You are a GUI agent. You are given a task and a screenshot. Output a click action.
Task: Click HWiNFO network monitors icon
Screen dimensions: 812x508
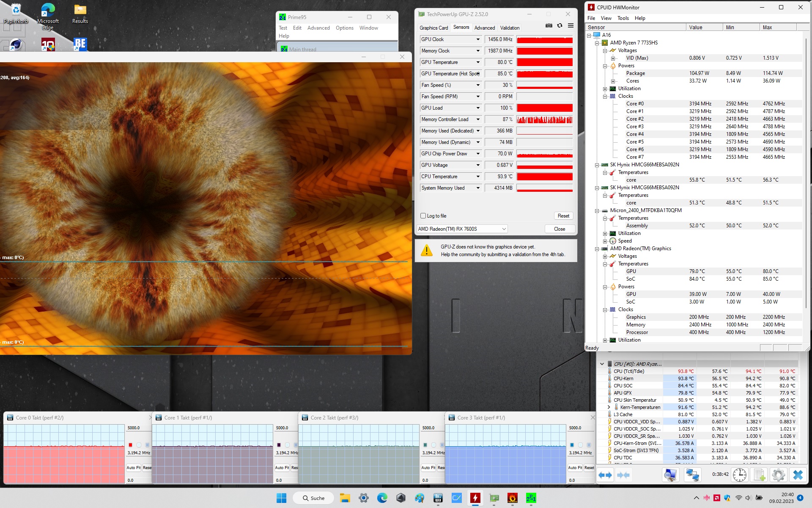click(692, 475)
